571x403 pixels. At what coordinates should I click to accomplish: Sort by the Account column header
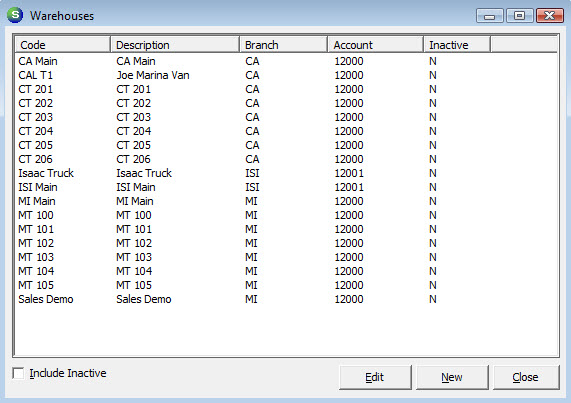[x=375, y=45]
